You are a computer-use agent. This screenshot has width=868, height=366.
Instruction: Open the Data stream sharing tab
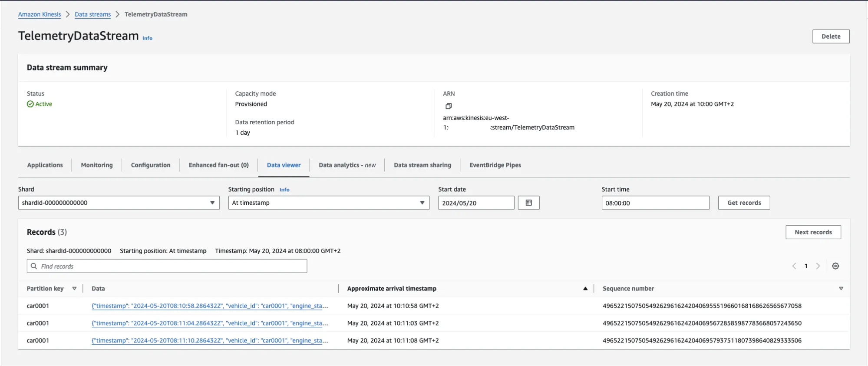[422, 165]
